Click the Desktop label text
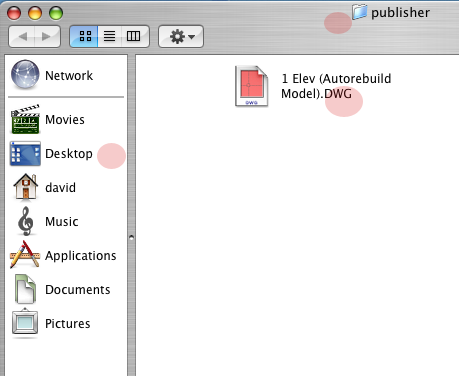Screen dimensions: 459x376 [69, 154]
